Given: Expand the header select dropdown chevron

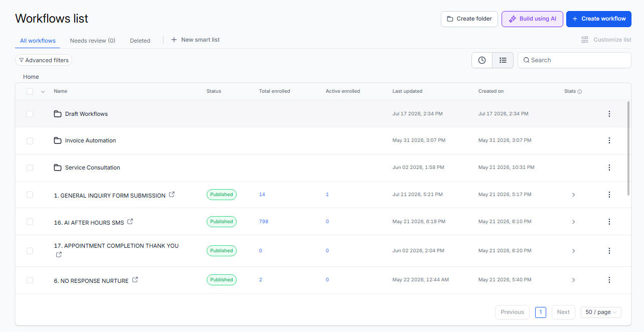Looking at the screenshot, I should click(x=43, y=92).
